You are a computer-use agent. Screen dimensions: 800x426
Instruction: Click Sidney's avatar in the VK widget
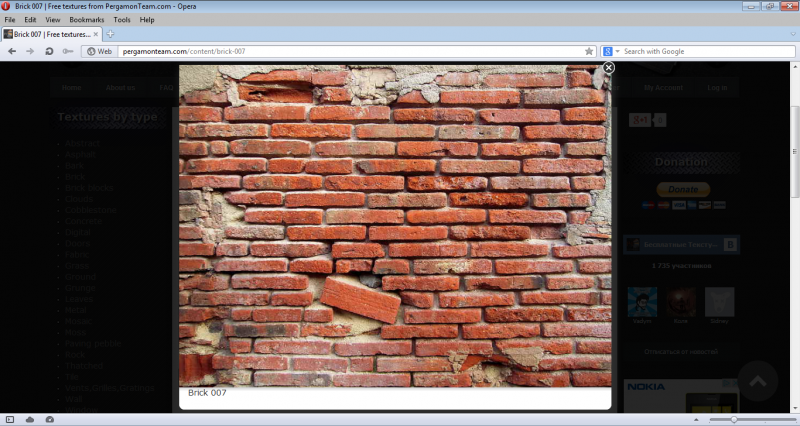[x=719, y=302]
